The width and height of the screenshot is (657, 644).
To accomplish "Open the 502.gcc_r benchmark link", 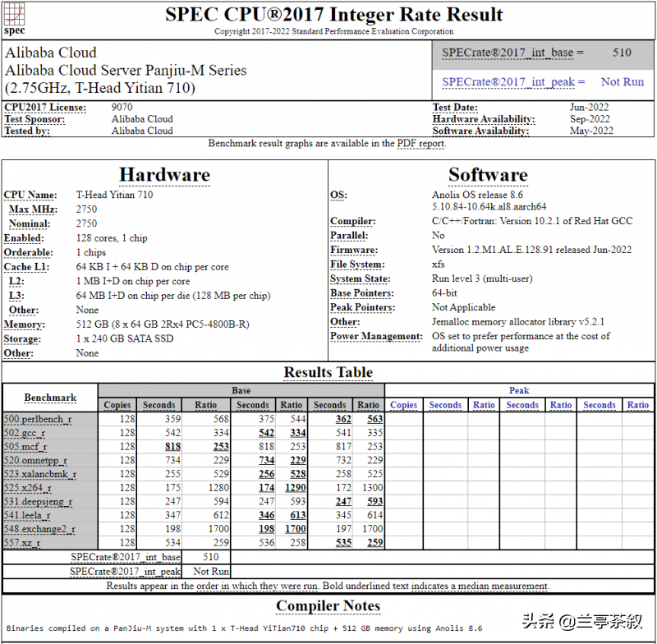I will [27, 432].
